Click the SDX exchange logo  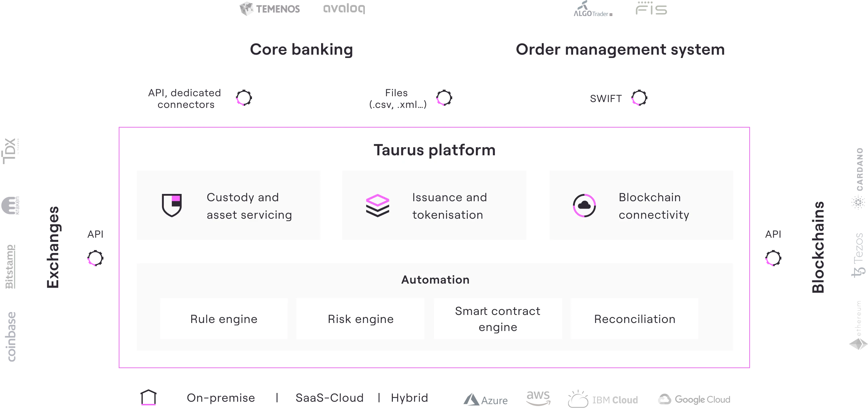11,150
